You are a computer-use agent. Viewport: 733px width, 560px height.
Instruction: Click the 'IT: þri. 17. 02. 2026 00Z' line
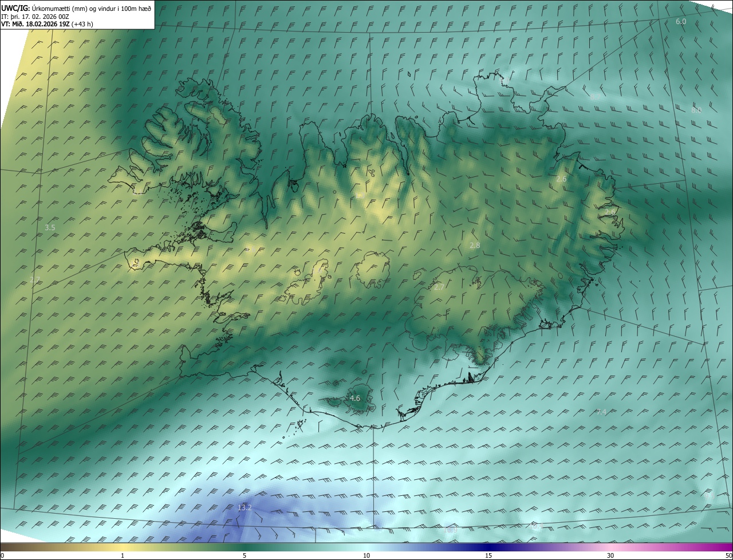coord(36,17)
